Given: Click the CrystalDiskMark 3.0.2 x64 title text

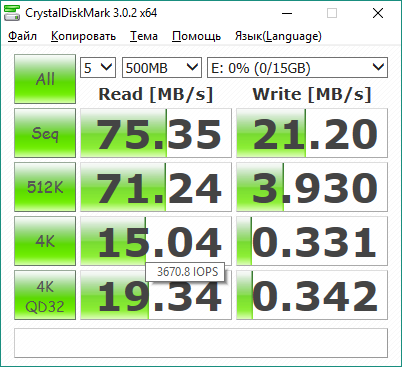Looking at the screenshot, I should tap(91, 13).
